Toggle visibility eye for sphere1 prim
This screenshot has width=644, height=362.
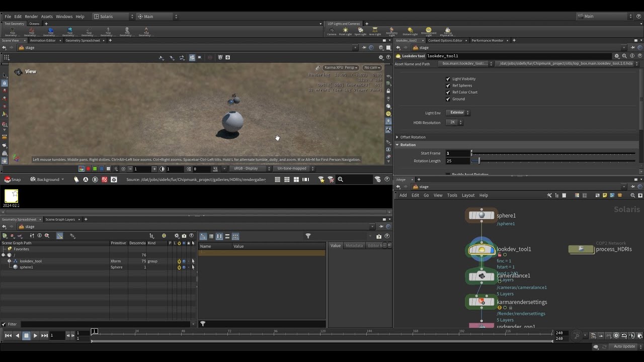(x=184, y=267)
